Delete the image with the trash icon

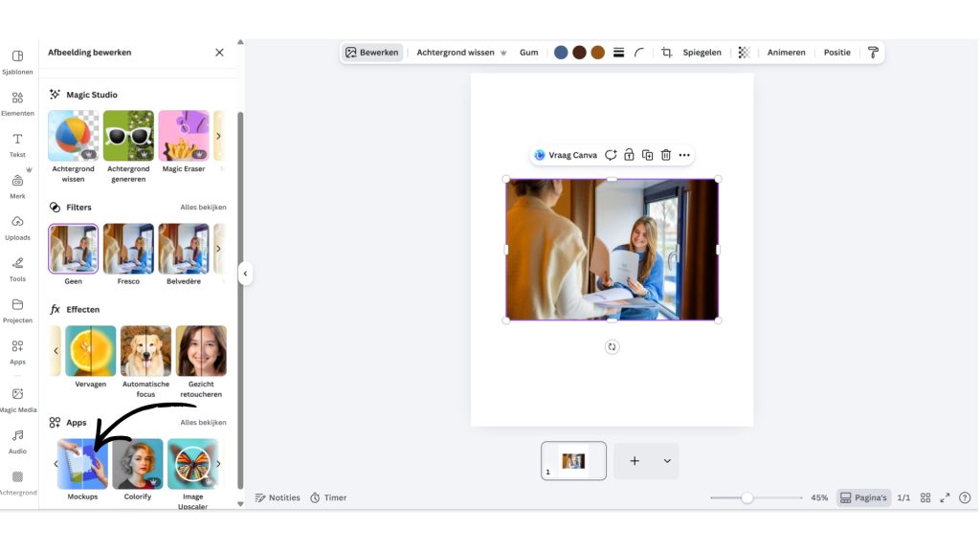coord(666,155)
